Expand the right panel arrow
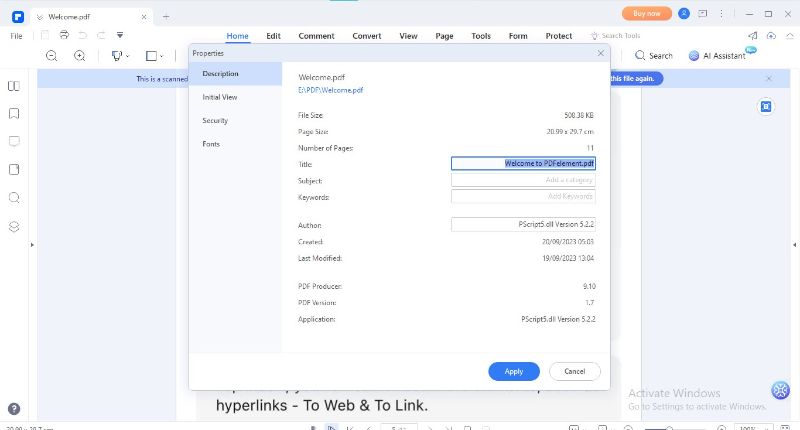 point(795,245)
